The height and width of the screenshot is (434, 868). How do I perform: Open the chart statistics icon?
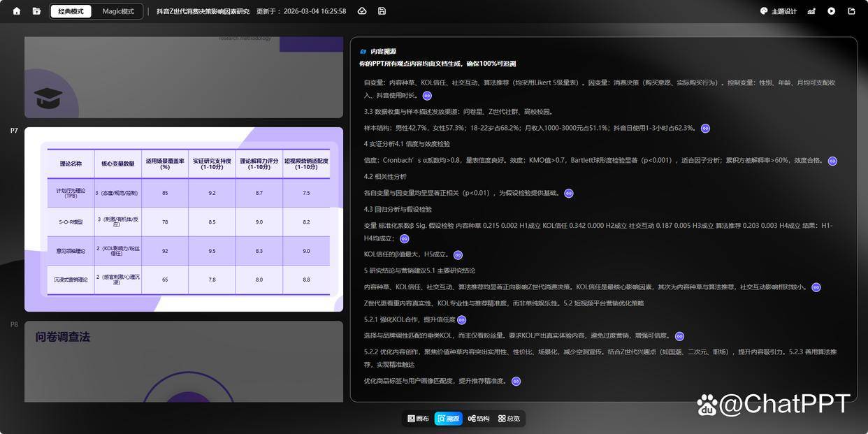pyautogui.click(x=811, y=11)
